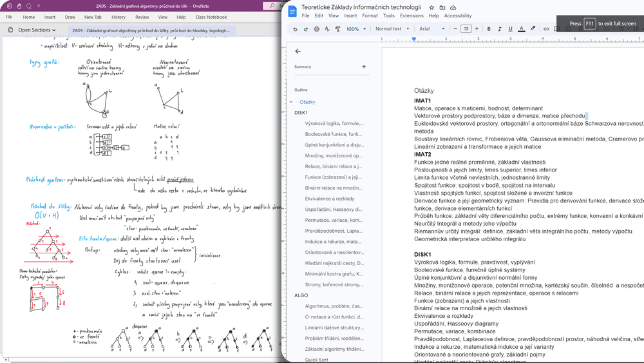Image resolution: width=644 pixels, height=363 pixels.
Task: Open the highlight color pen tool
Action: (x=533, y=29)
